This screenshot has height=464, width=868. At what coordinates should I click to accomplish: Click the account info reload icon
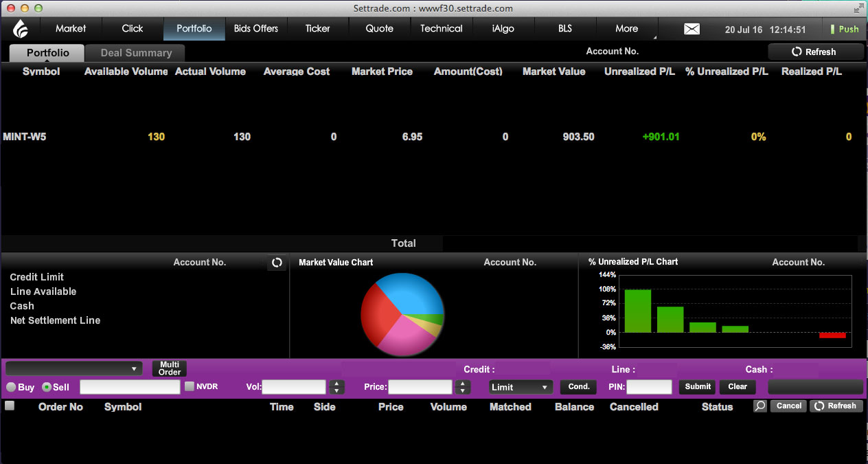pos(277,263)
